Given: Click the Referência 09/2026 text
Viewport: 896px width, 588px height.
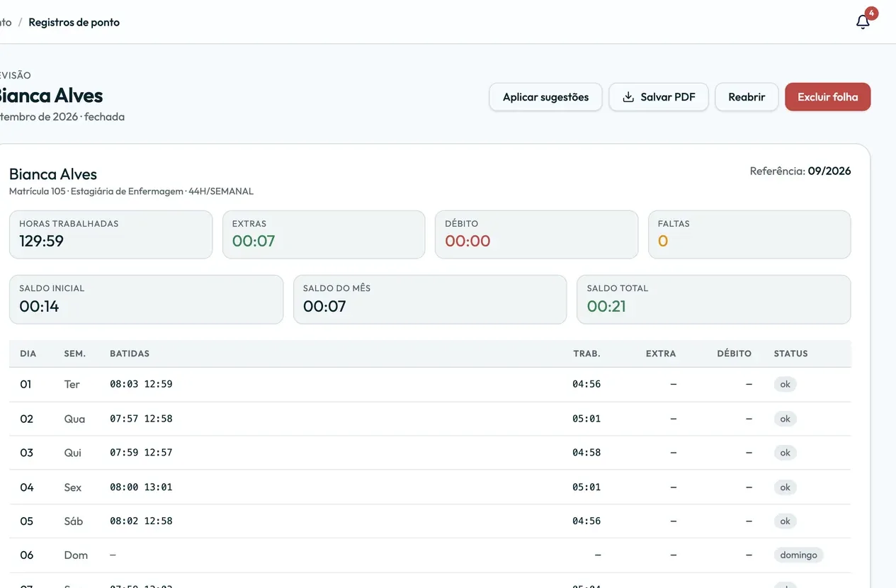Looking at the screenshot, I should click(800, 171).
